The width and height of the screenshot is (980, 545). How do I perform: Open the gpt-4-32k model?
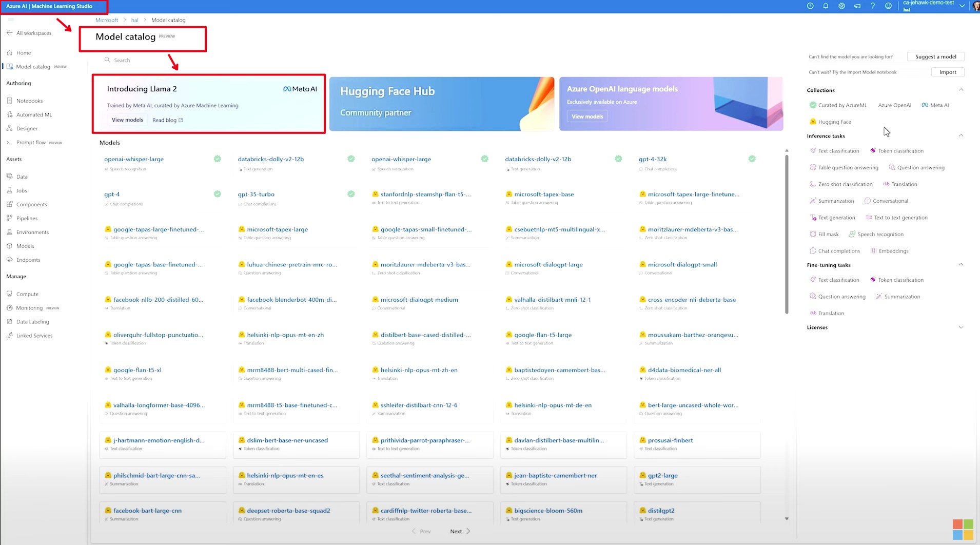tap(652, 159)
